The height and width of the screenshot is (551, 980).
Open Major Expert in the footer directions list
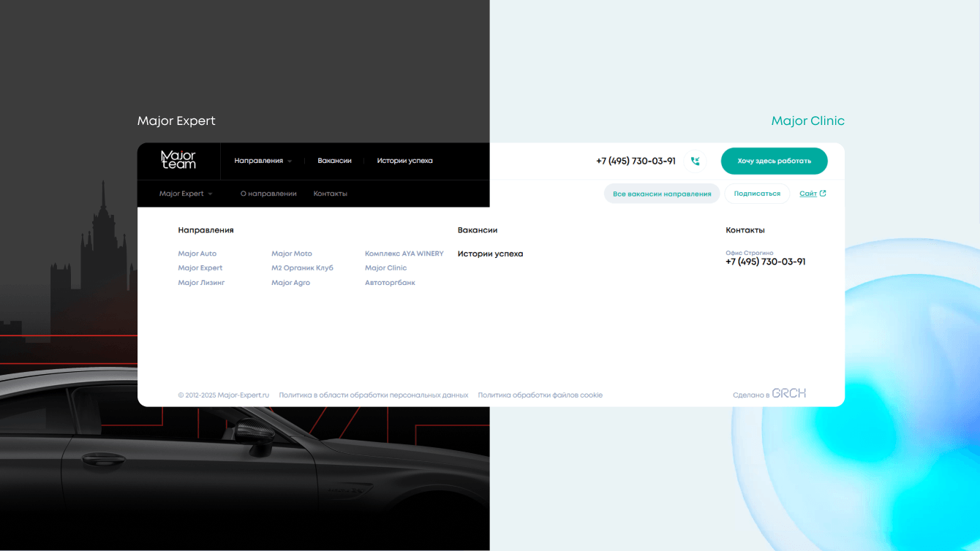click(200, 268)
